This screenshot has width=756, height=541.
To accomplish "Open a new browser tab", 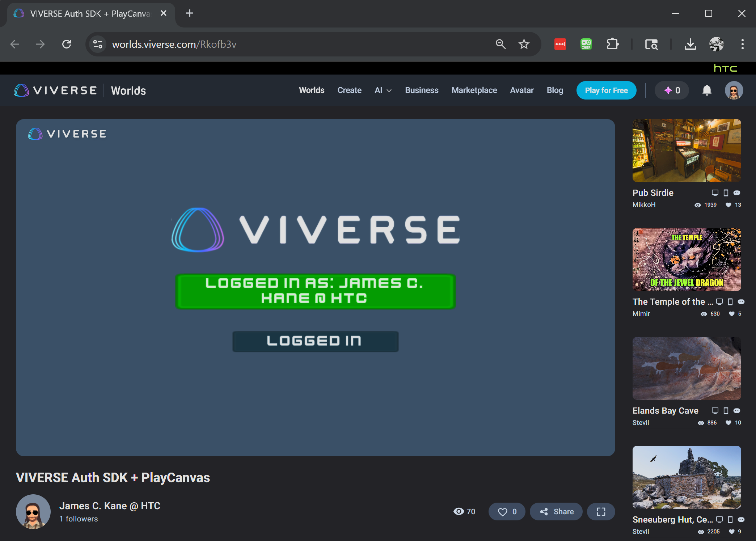I will tap(189, 13).
